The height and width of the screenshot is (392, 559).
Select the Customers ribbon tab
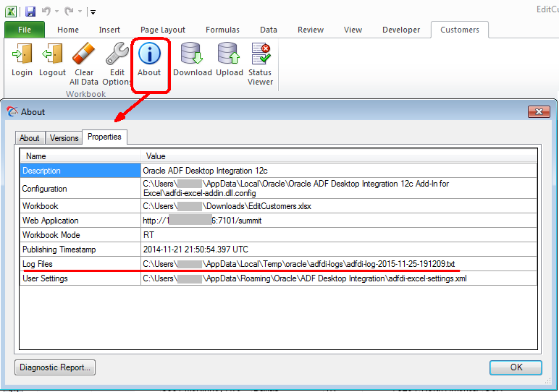(x=460, y=30)
